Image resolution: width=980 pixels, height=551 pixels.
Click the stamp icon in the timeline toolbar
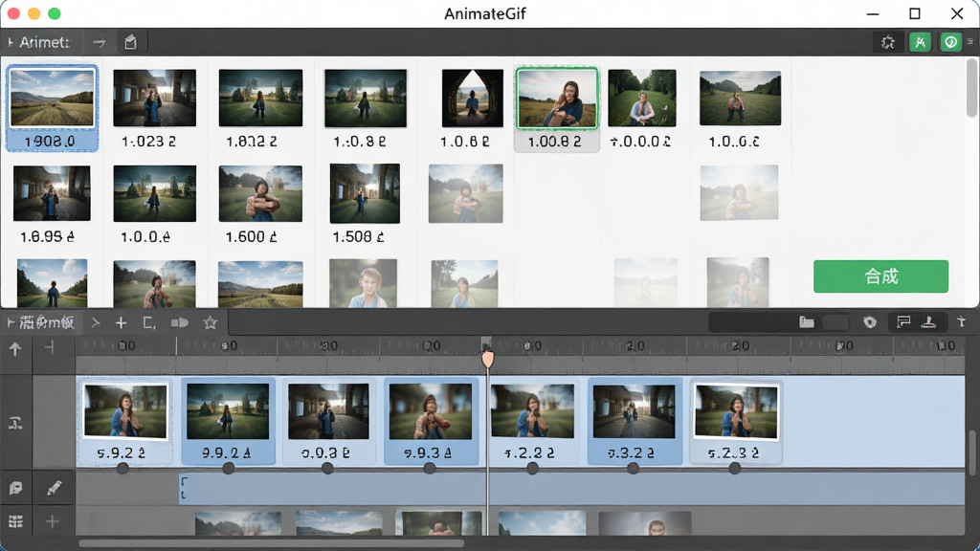point(928,322)
